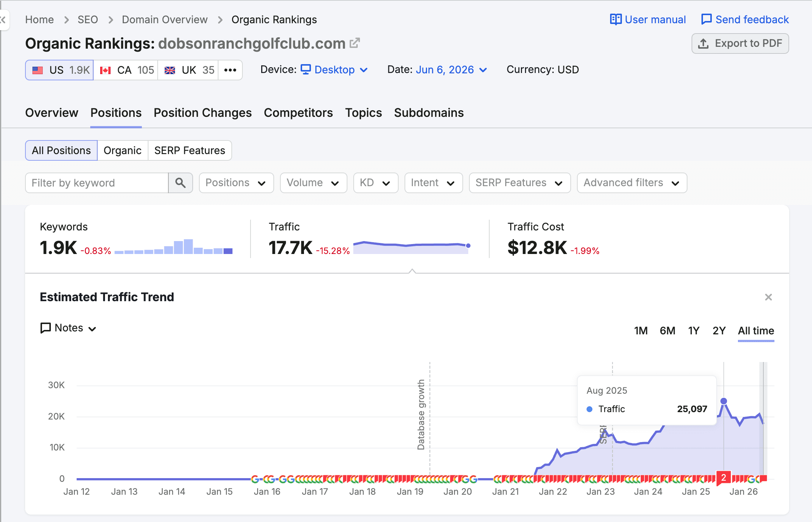Image resolution: width=812 pixels, height=522 pixels.
Task: Click the Notes comment icon
Action: click(x=45, y=328)
